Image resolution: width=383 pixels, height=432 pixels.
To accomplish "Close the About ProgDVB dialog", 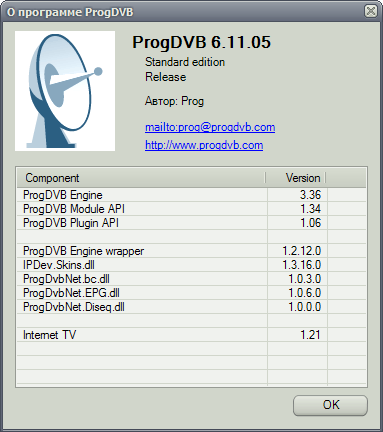I will tap(370, 11).
